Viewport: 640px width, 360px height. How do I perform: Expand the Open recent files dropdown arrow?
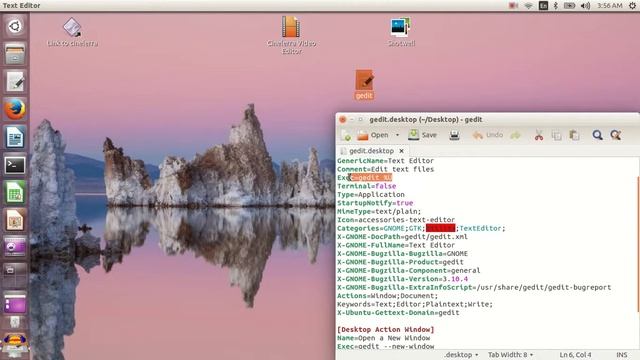tap(397, 135)
